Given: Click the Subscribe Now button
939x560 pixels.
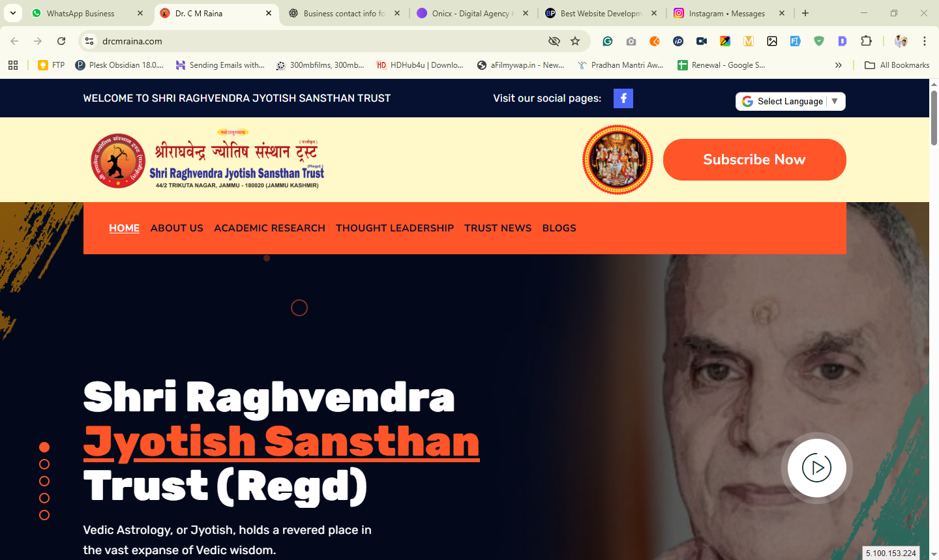Looking at the screenshot, I should [754, 160].
